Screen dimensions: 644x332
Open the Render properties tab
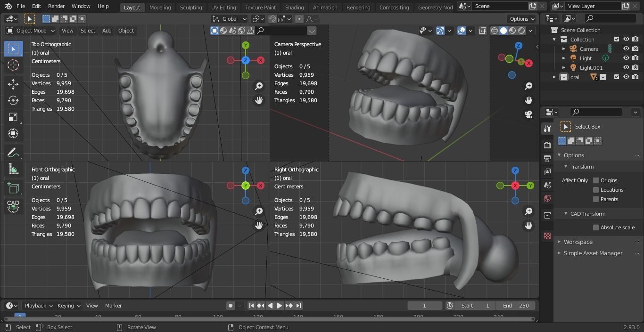coord(547,145)
